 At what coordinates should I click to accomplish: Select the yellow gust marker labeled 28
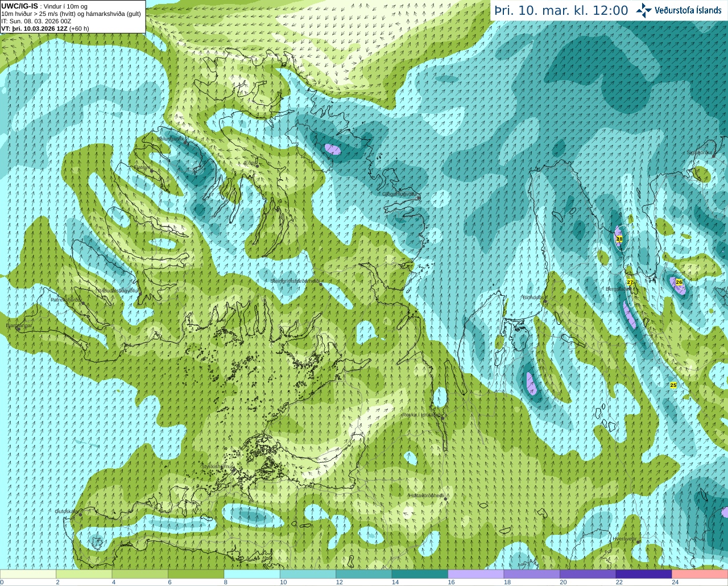(x=619, y=240)
